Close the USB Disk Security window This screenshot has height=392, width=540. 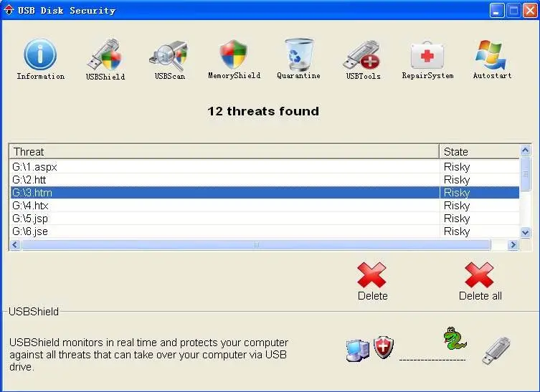531,10
